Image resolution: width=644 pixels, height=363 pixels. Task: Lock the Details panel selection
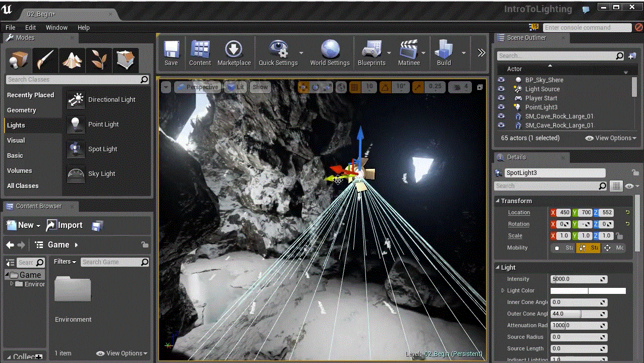[x=635, y=173]
